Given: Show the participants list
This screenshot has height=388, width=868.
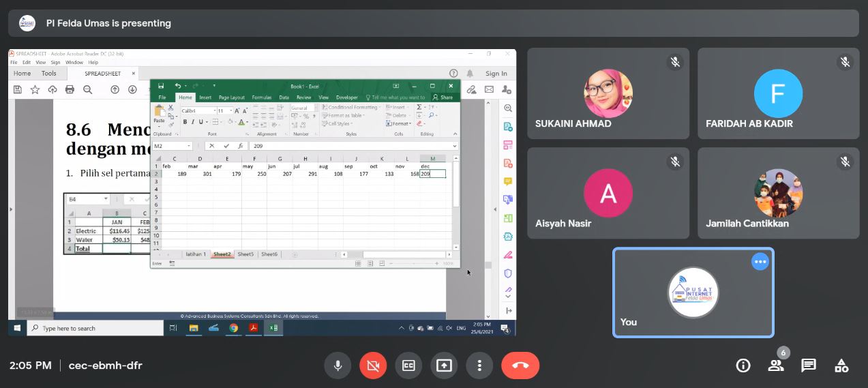Looking at the screenshot, I should [776, 365].
